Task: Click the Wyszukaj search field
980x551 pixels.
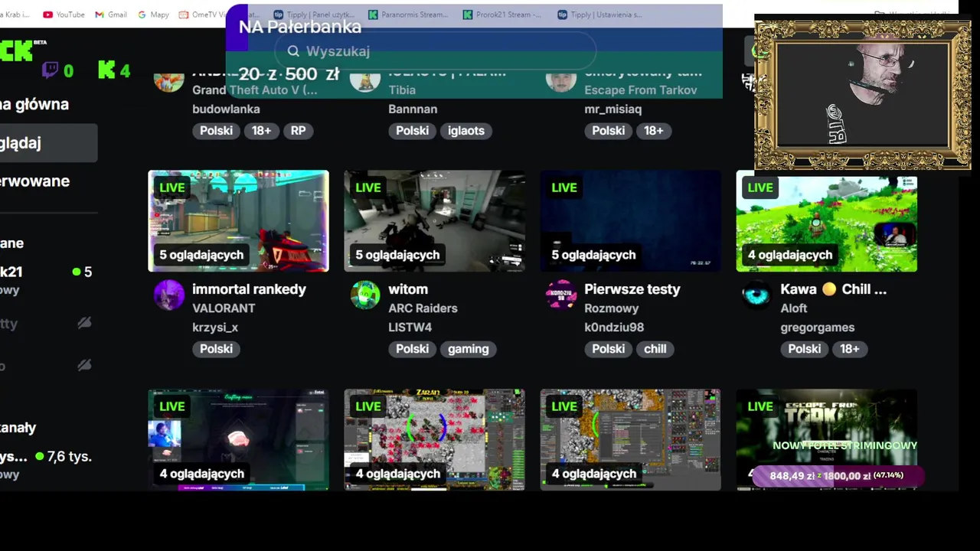Action: point(435,51)
